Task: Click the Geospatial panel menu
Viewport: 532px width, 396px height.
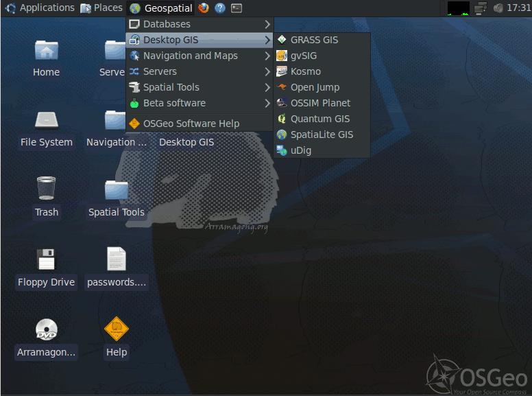Action: pyautogui.click(x=161, y=8)
